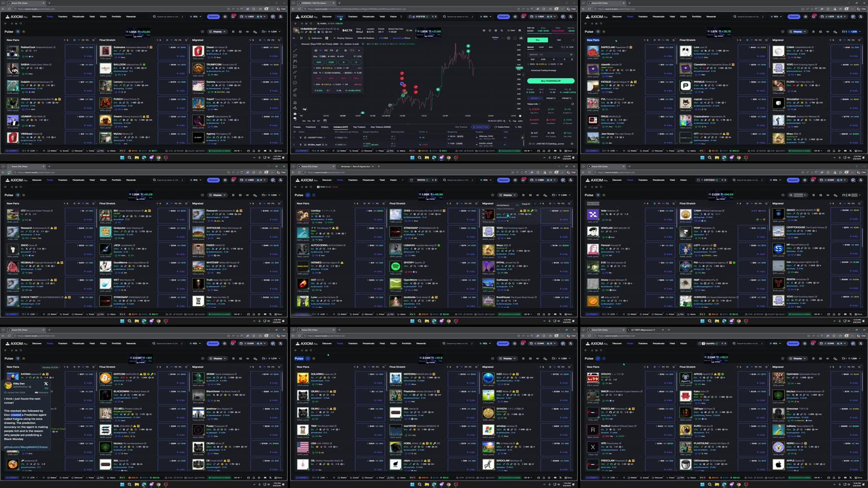The image size is (868, 488).
Task: Select the trendline drawing tool on the HUMANSLOP chart
Action: [x=295, y=50]
